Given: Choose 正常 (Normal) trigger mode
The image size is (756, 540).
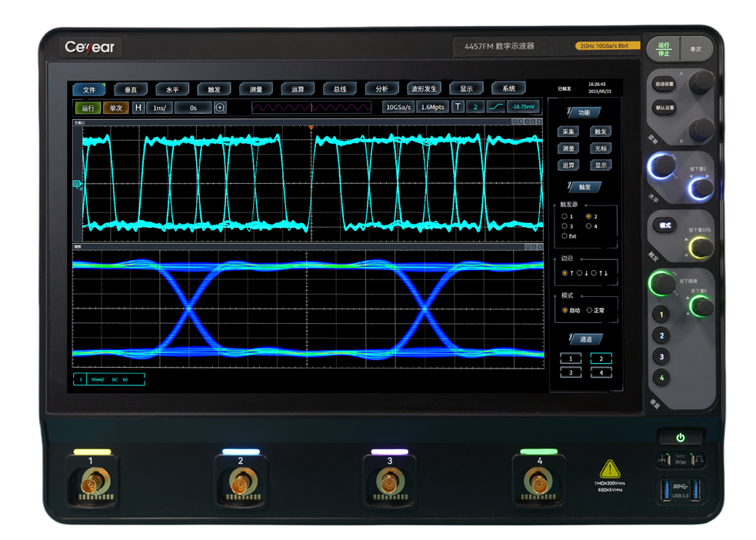Looking at the screenshot, I should [589, 310].
